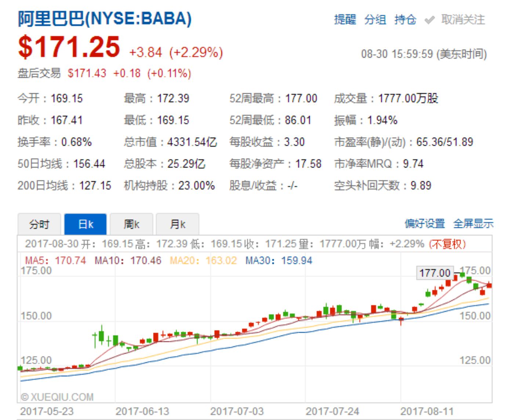Open the 持仓 holdings link
Image resolution: width=508 pixels, height=420 pixels.
[405, 19]
